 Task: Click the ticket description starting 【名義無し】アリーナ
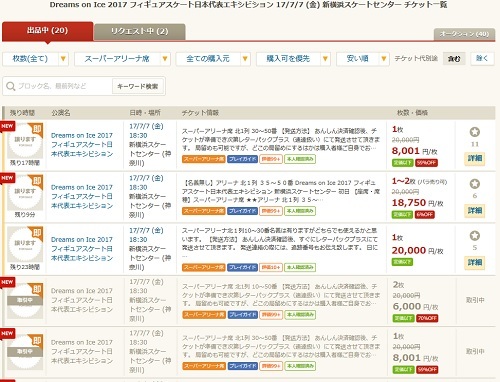click(280, 191)
